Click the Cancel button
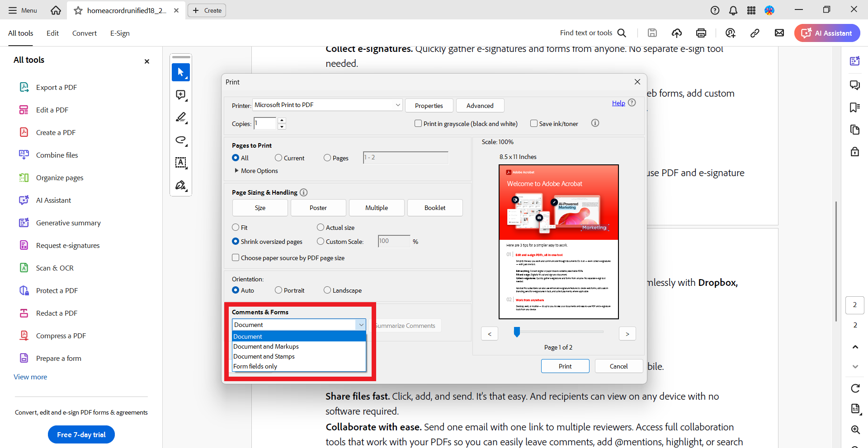The image size is (868, 448). [619, 366]
